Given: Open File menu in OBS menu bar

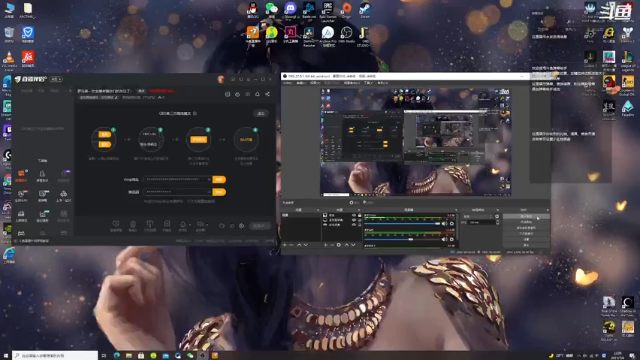Looking at the screenshot, I should (287, 83).
